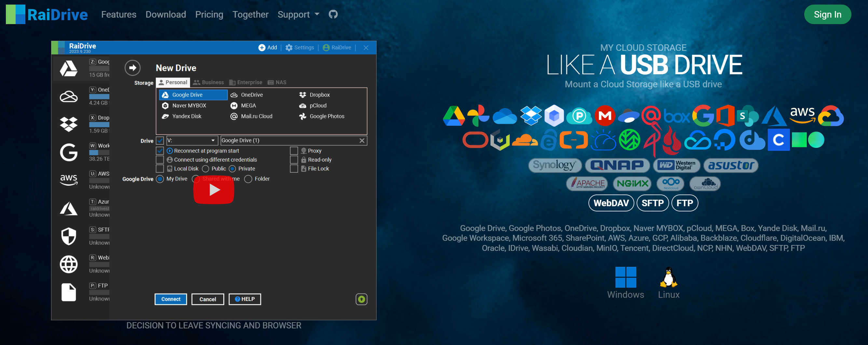This screenshot has height=345, width=868.
Task: Switch to the Enterprise storage tab
Action: pyautogui.click(x=246, y=82)
